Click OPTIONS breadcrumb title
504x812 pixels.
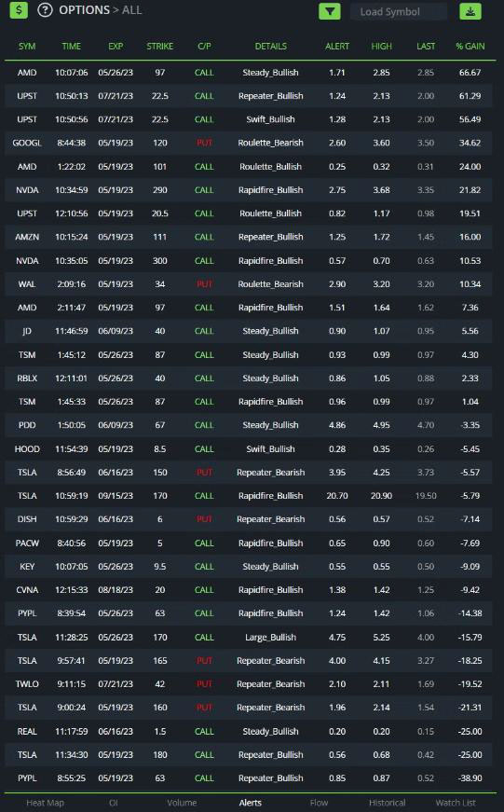point(85,10)
